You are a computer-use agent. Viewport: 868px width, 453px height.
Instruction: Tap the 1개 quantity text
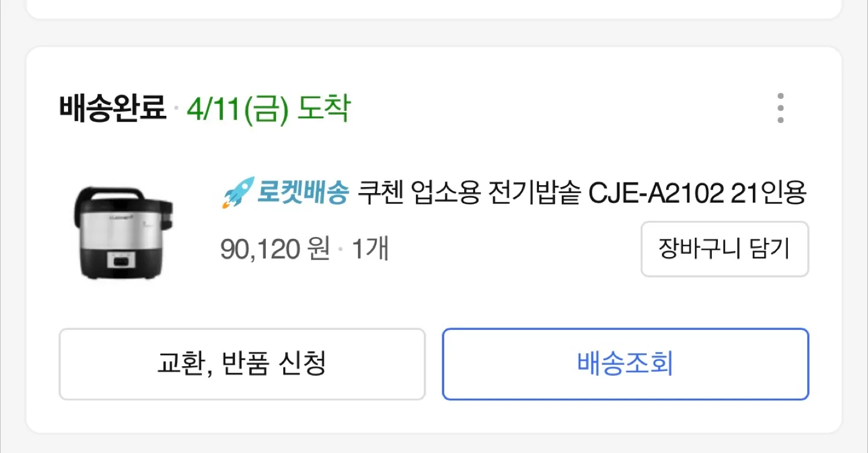coord(370,249)
